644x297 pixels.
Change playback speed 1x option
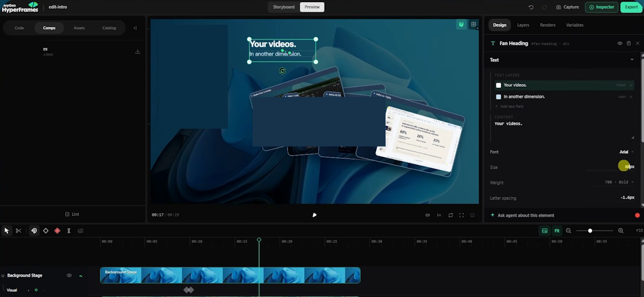pos(439,215)
